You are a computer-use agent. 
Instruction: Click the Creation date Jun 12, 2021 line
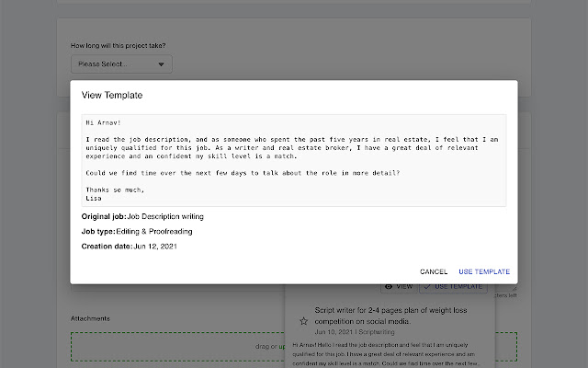click(x=128, y=247)
